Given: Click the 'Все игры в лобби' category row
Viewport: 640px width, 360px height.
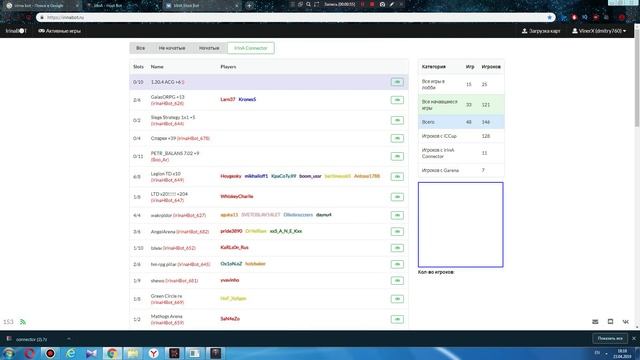Looking at the screenshot, I should 461,84.
